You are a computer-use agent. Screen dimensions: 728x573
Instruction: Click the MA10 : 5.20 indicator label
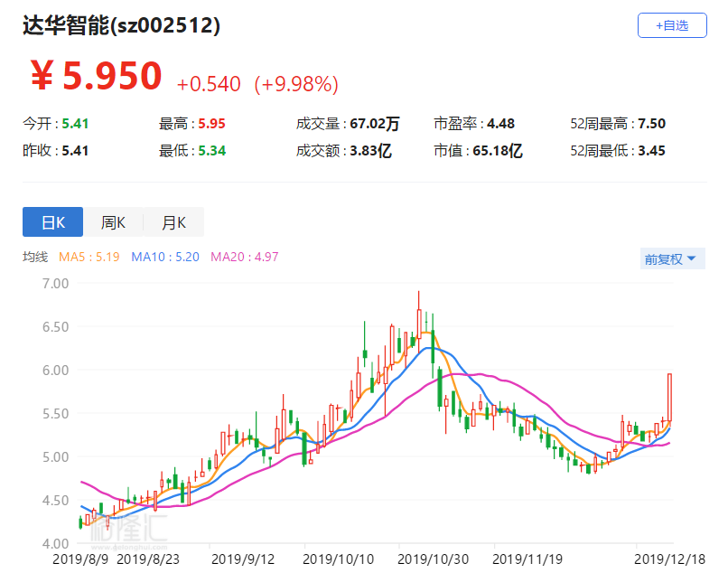pos(165,257)
